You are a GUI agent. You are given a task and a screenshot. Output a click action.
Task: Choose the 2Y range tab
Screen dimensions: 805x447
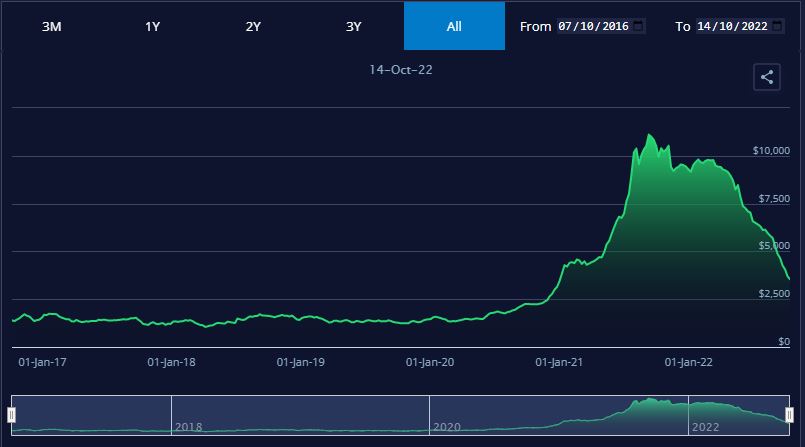tap(253, 26)
